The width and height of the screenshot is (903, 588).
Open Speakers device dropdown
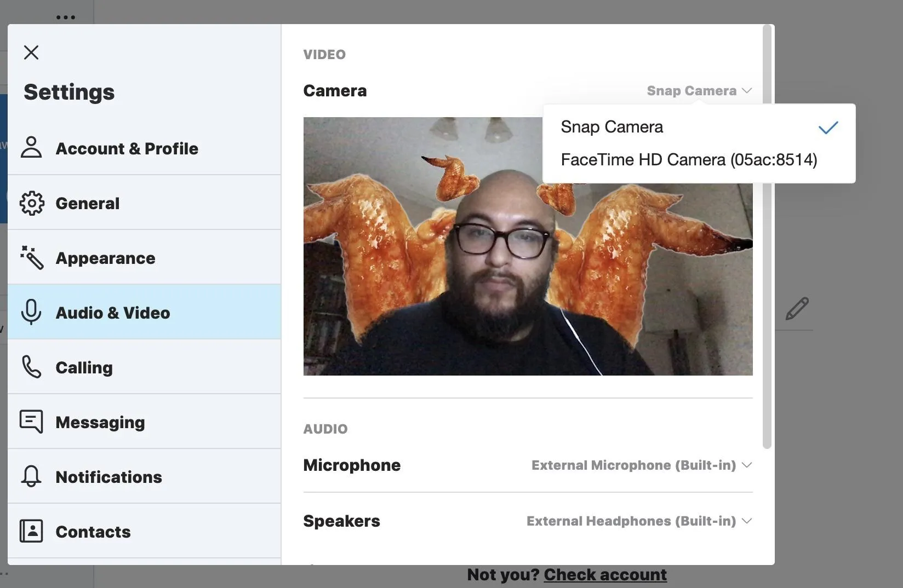(x=639, y=521)
